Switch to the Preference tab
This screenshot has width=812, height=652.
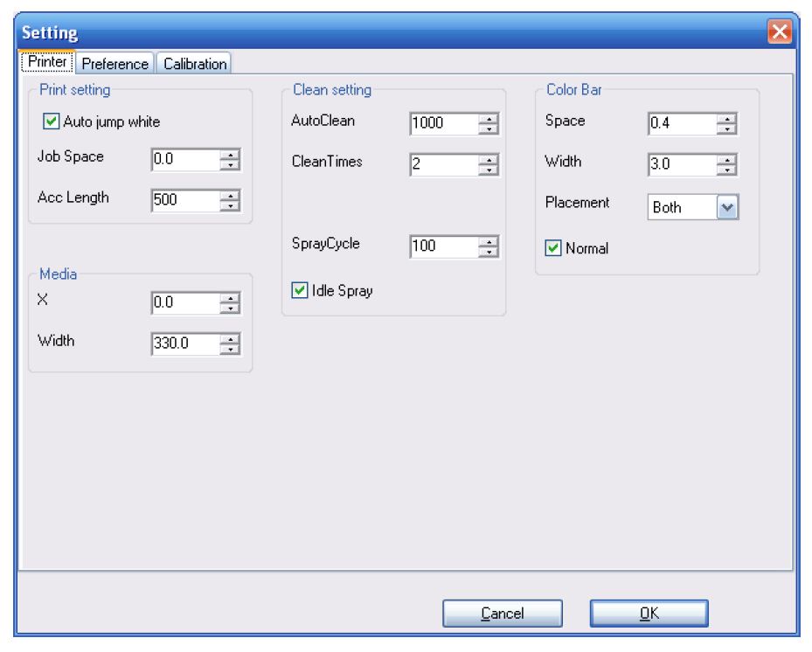tap(115, 64)
